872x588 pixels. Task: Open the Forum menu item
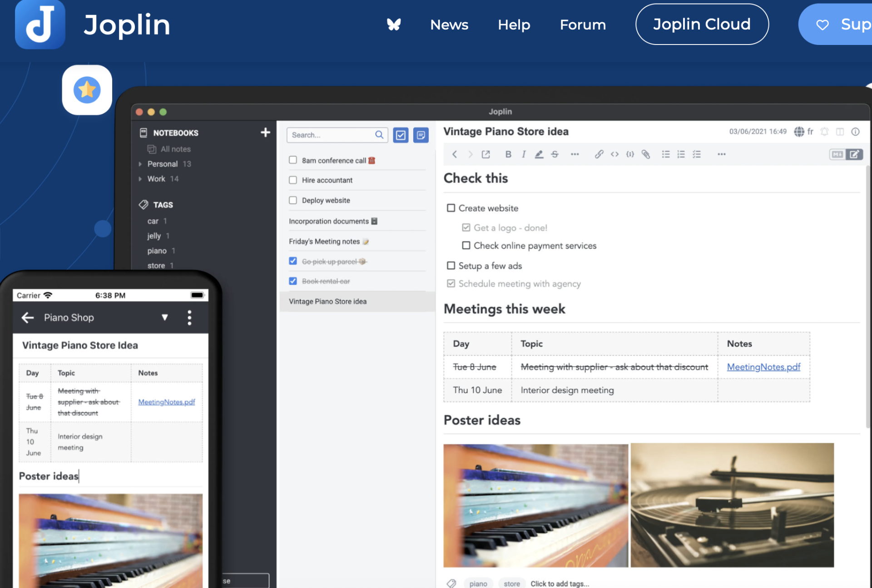pyautogui.click(x=583, y=25)
